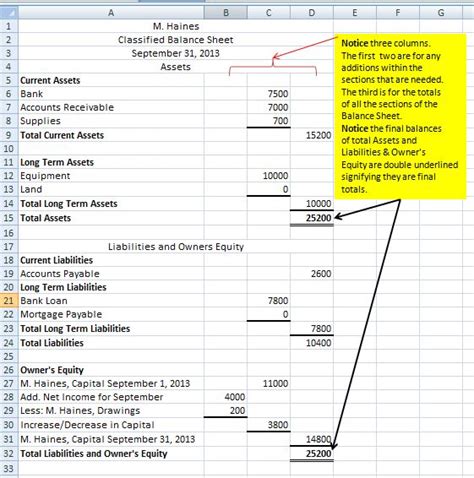This screenshot has width=474, height=478.
Task: Select the Land value 0
Action: [269, 189]
